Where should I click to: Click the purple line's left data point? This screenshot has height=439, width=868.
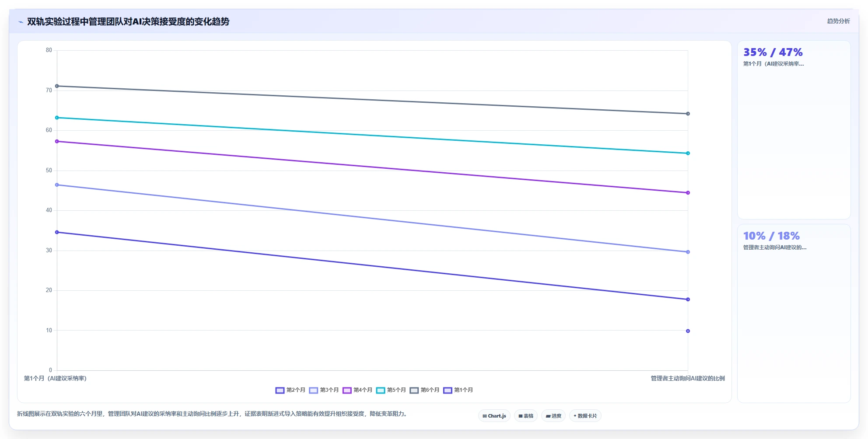[57, 142]
